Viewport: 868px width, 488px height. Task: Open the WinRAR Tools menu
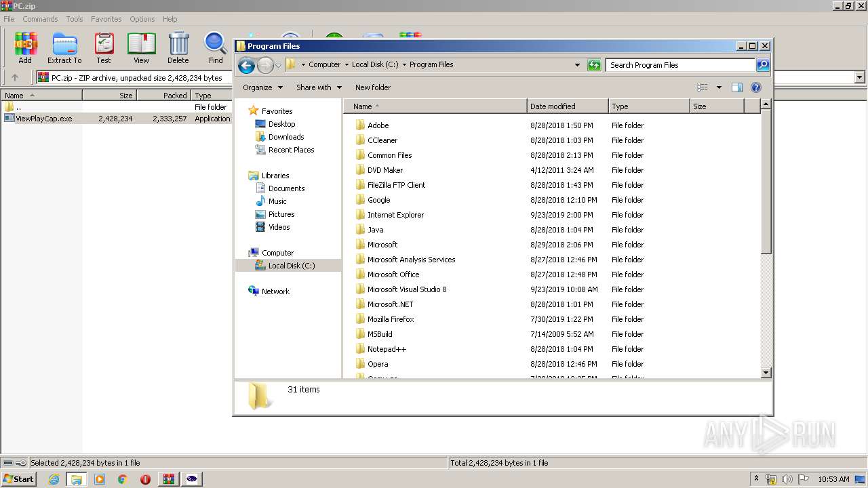pyautogui.click(x=75, y=19)
